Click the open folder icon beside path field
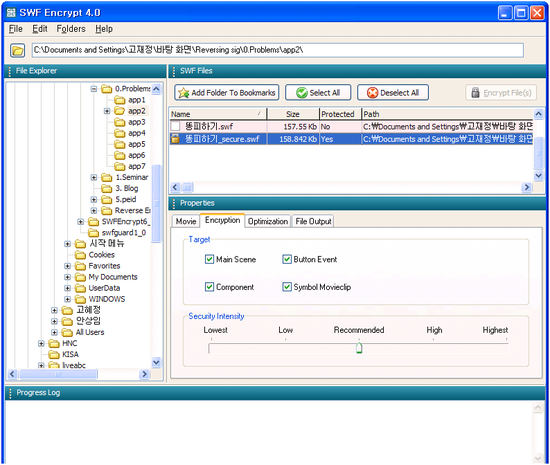This screenshot has width=550, height=465. 17,50
